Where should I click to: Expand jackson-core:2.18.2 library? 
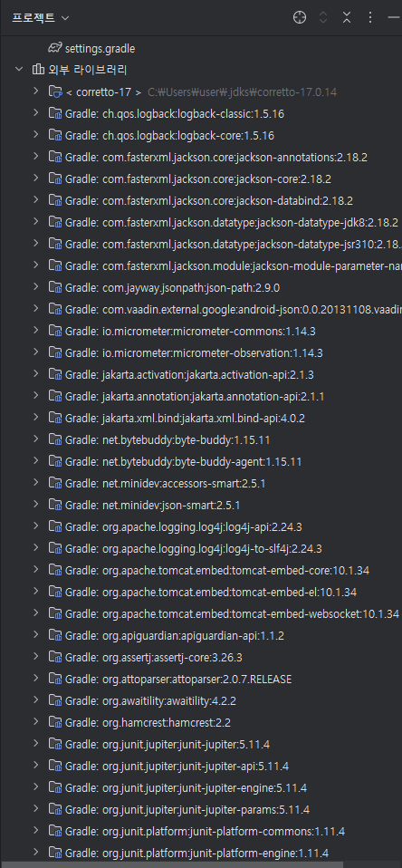(36, 178)
